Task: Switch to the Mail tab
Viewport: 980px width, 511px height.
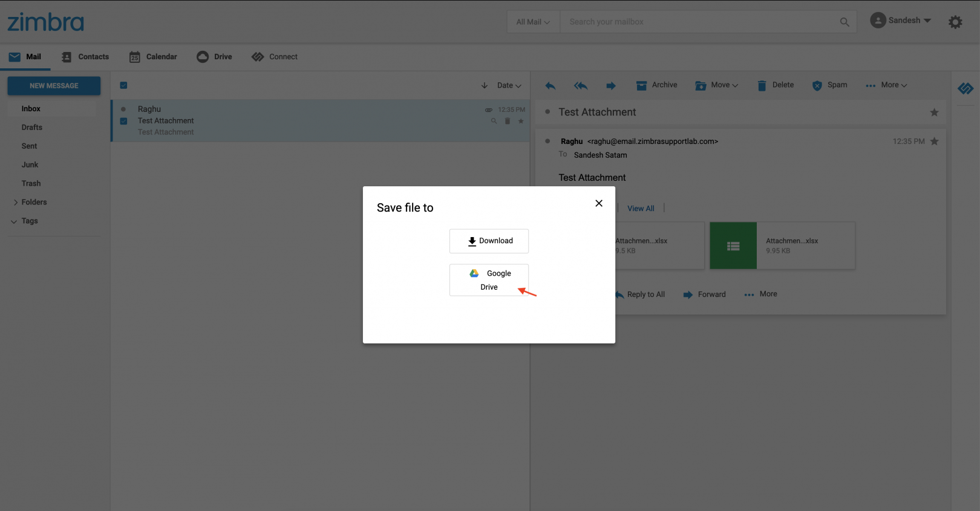Action: pos(25,57)
